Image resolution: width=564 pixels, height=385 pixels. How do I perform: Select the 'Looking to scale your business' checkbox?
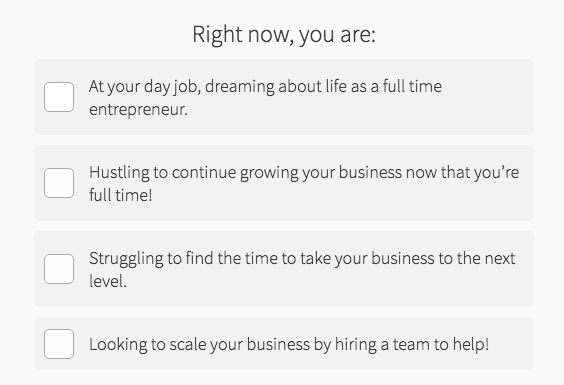click(x=59, y=344)
